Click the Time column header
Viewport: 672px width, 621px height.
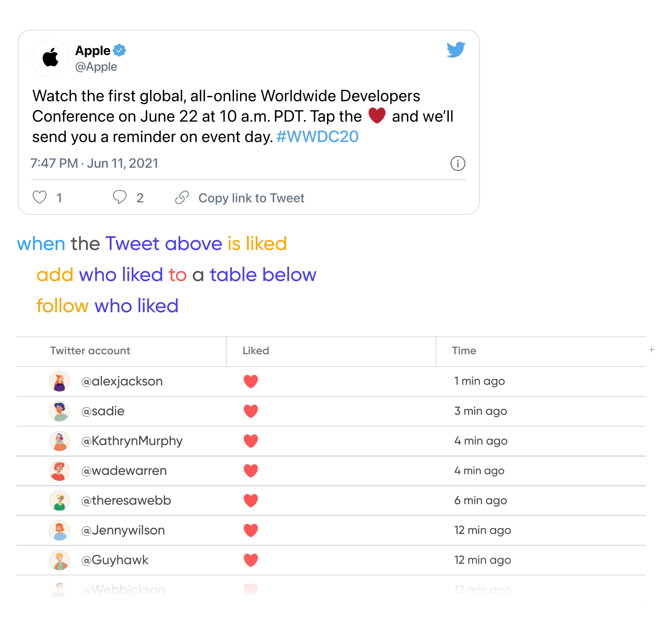[x=464, y=351]
